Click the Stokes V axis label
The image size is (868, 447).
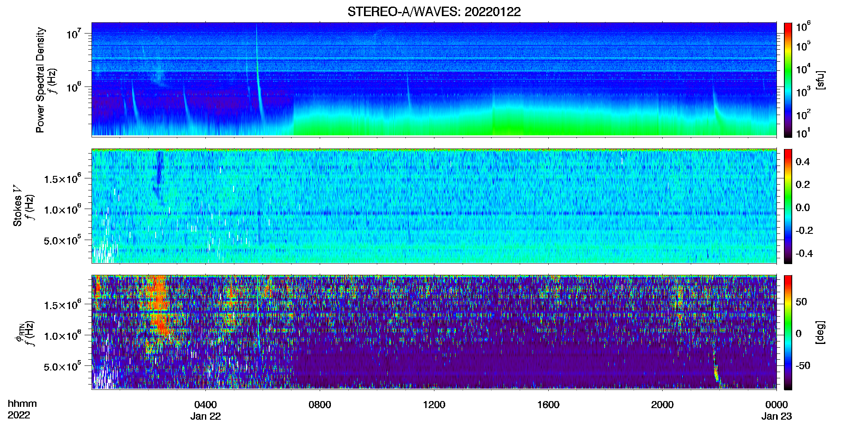(x=17, y=206)
